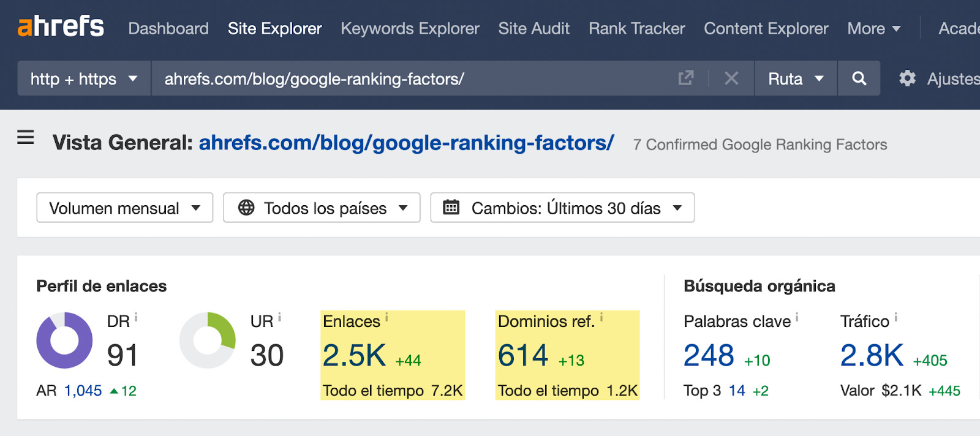Click the Enlaces info icon
This screenshot has height=436, width=980.
(x=386, y=317)
